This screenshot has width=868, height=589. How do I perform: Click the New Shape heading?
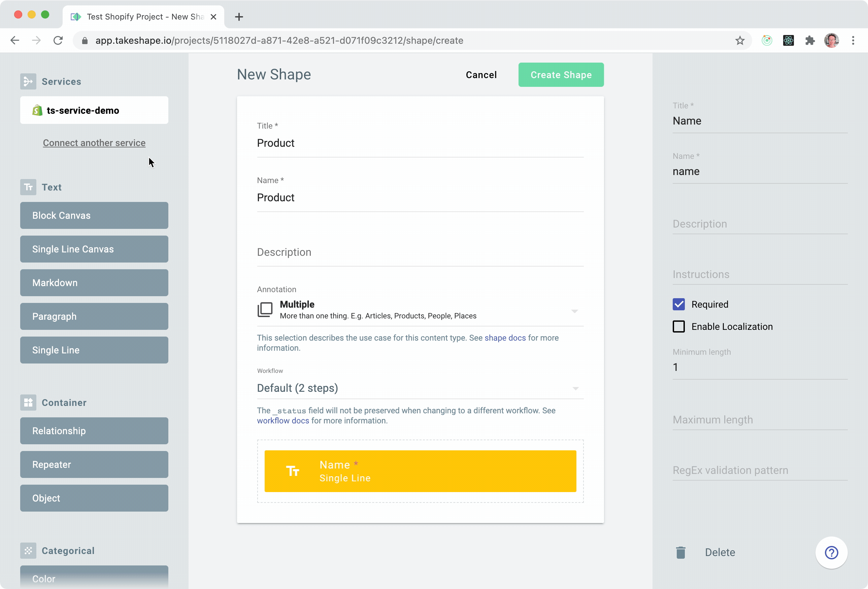pyautogui.click(x=274, y=75)
